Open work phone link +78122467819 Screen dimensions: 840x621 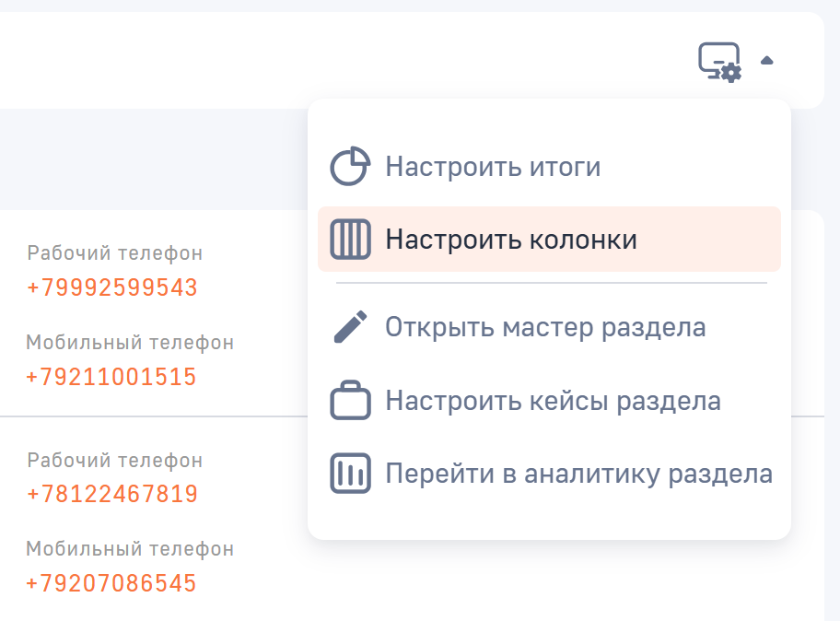pos(112,494)
